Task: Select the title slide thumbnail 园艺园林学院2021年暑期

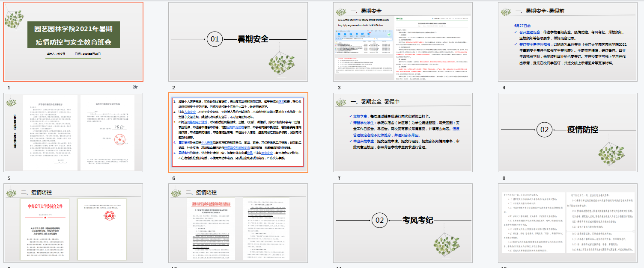Action: coord(74,41)
